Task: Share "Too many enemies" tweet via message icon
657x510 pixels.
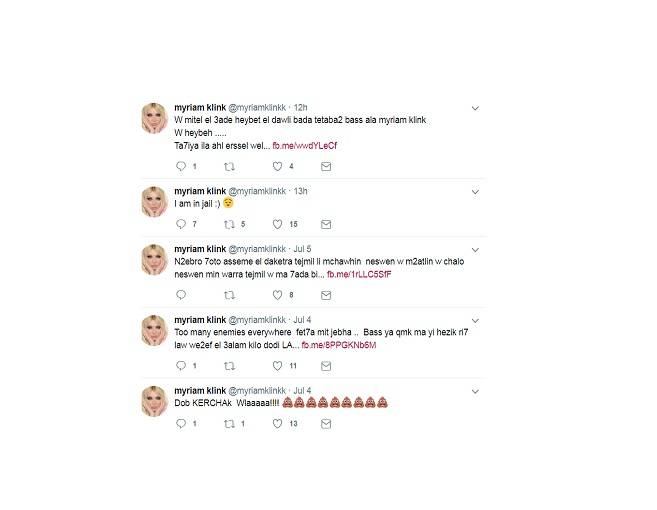Action: point(326,366)
